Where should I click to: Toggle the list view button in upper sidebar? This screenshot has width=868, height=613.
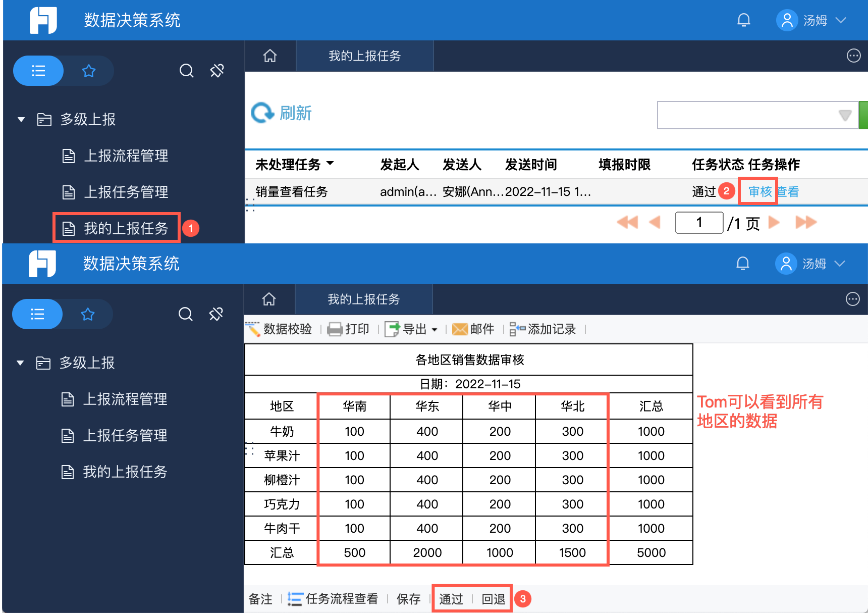point(38,71)
